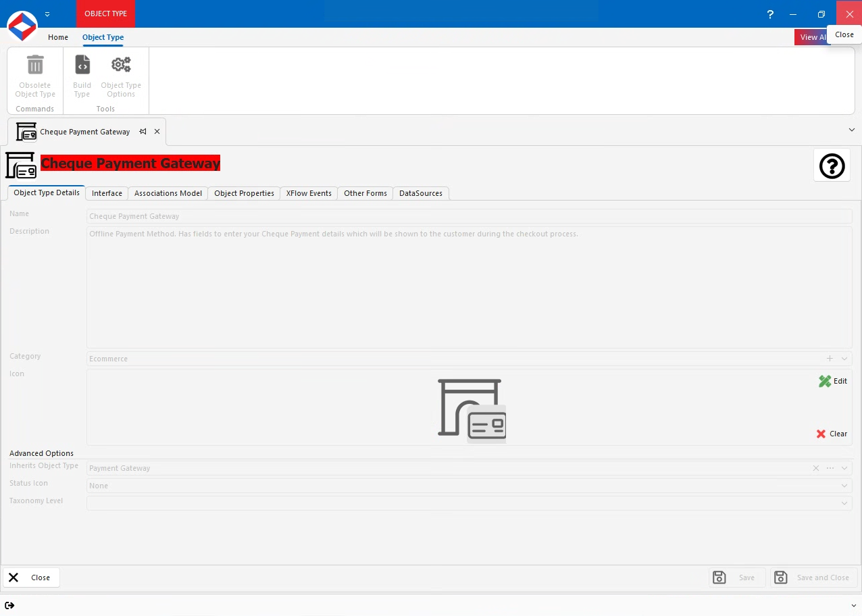Click the help question mark icon
The image size is (862, 616).
(x=832, y=165)
